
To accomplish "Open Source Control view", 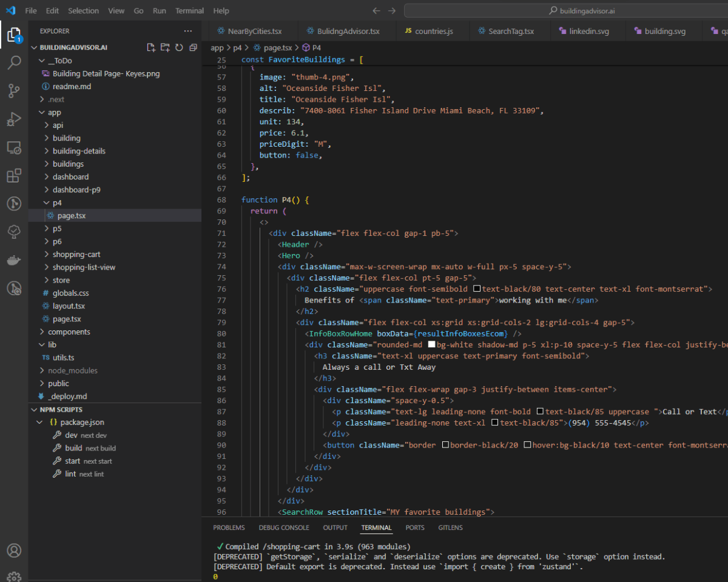I will [x=14, y=91].
